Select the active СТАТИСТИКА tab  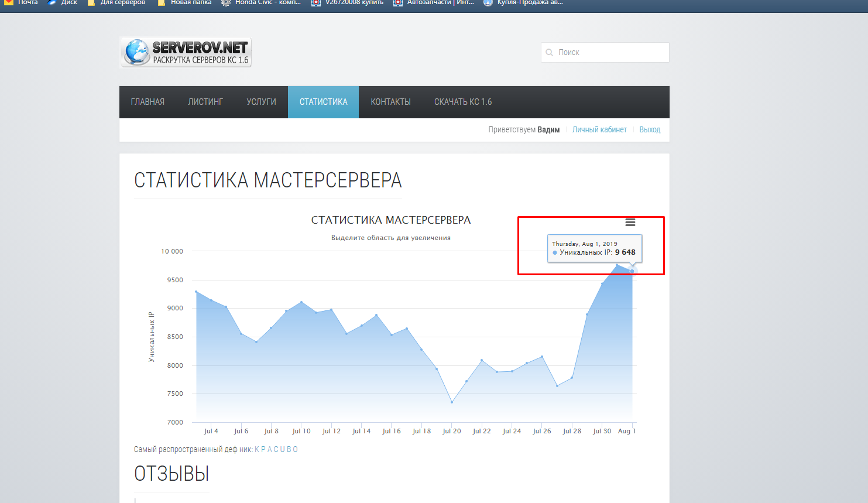click(x=323, y=102)
